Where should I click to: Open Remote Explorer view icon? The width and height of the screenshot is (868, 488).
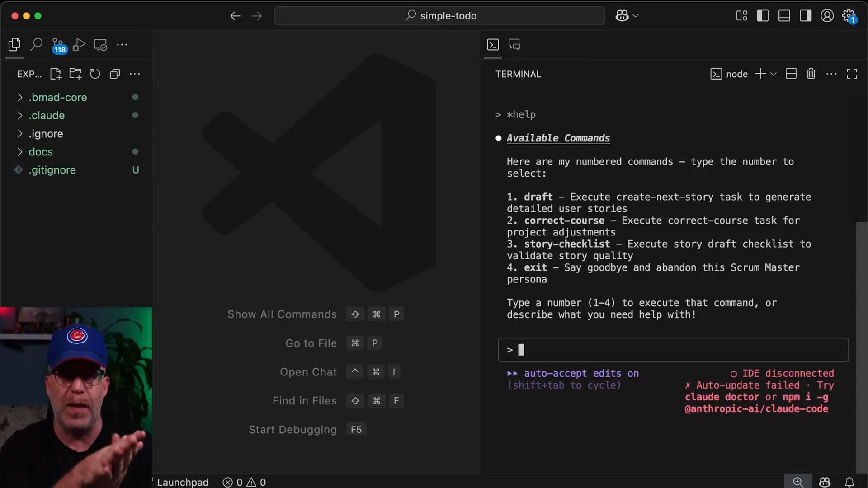100,45
